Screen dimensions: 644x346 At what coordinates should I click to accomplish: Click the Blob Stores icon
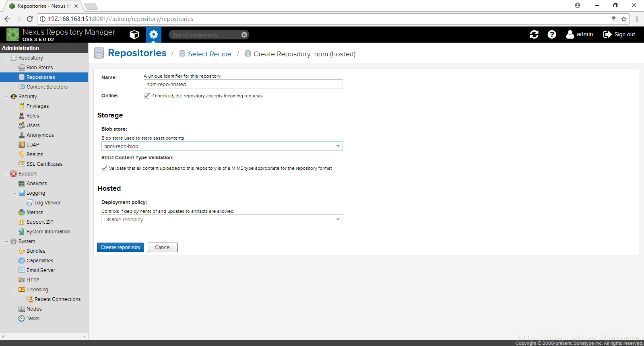coord(22,68)
